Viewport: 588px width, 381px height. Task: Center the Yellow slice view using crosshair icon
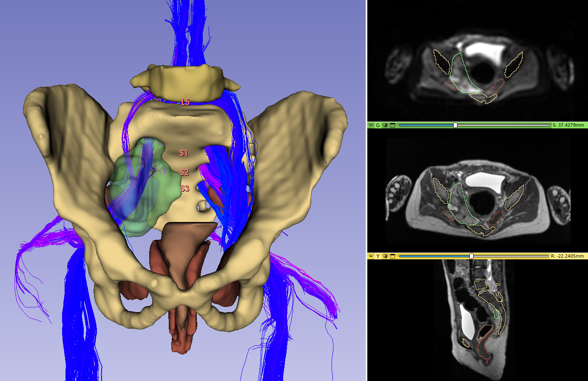[385, 256]
